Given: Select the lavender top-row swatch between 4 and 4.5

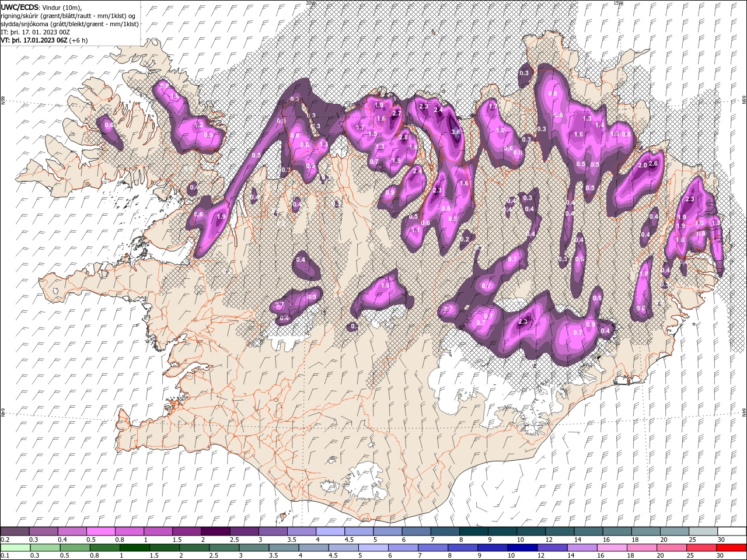Looking at the screenshot, I should (330, 531).
